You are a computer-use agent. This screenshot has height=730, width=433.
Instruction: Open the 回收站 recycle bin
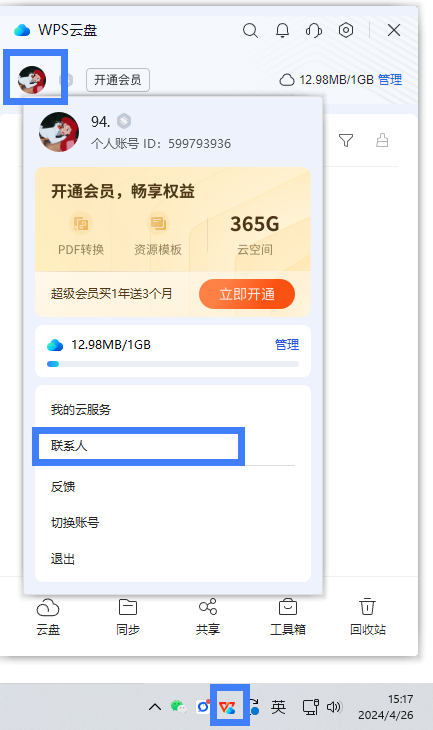pyautogui.click(x=368, y=617)
